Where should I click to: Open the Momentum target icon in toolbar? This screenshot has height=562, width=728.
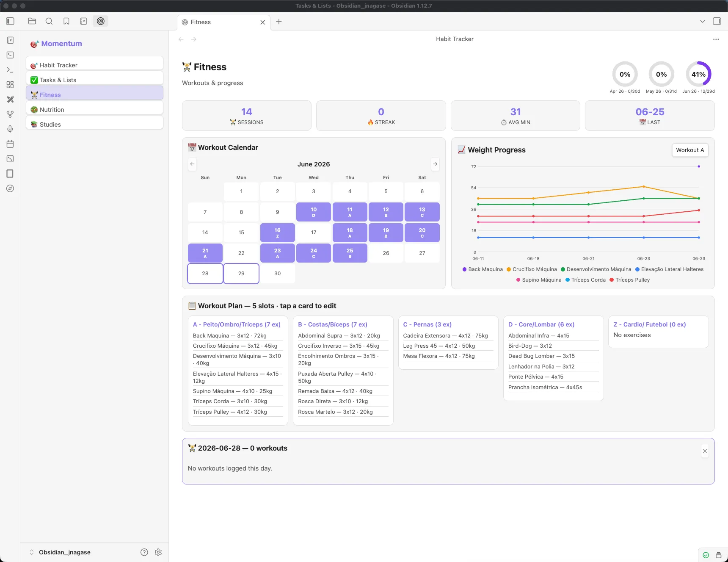(101, 21)
